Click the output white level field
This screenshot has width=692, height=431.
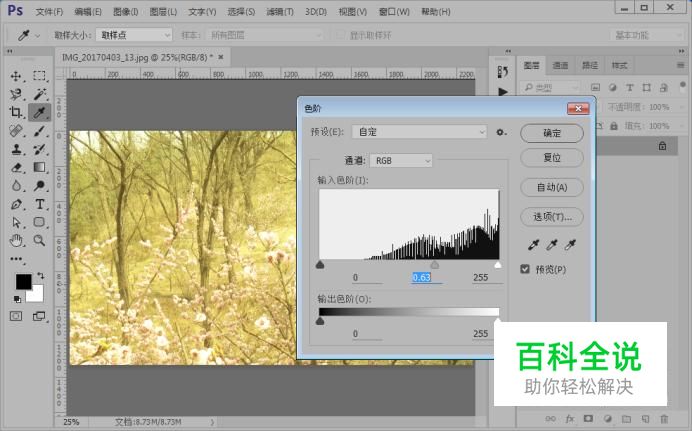click(481, 334)
